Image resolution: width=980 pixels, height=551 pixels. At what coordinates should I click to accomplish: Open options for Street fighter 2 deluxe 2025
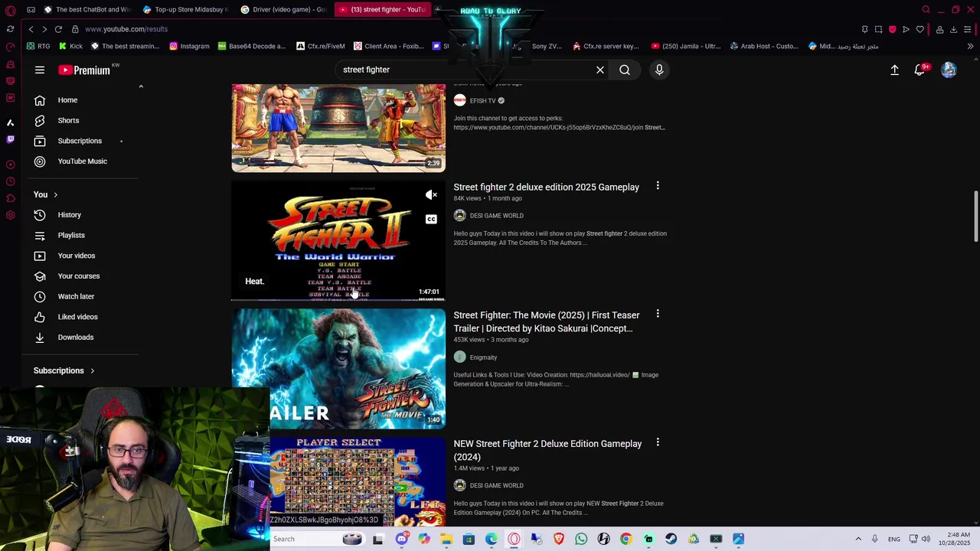pyautogui.click(x=658, y=186)
